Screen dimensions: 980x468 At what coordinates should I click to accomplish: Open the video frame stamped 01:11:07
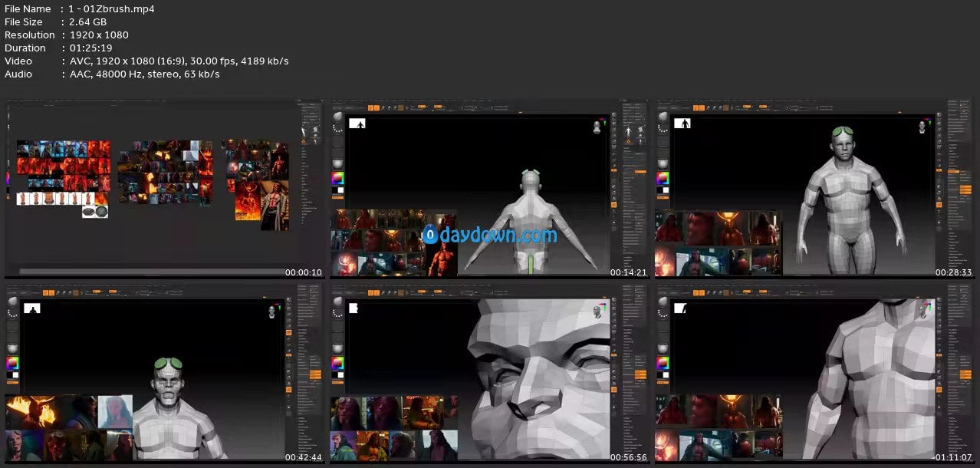pyautogui.click(x=814, y=374)
